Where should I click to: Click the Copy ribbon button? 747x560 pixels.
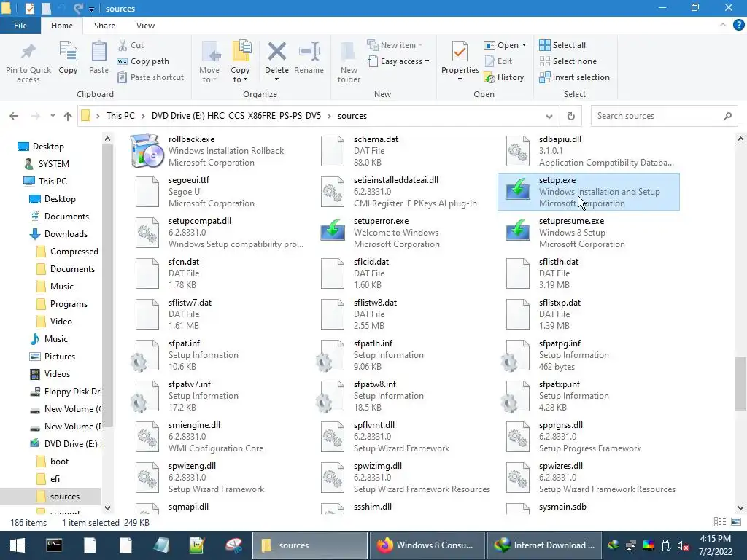point(68,58)
